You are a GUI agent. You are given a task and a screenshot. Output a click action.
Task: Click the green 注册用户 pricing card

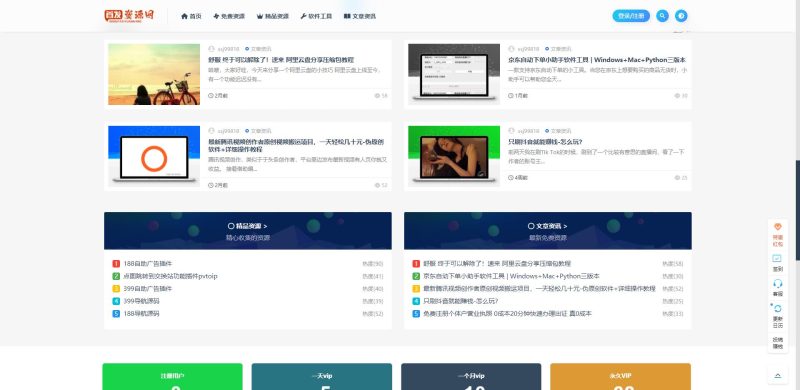pos(172,377)
